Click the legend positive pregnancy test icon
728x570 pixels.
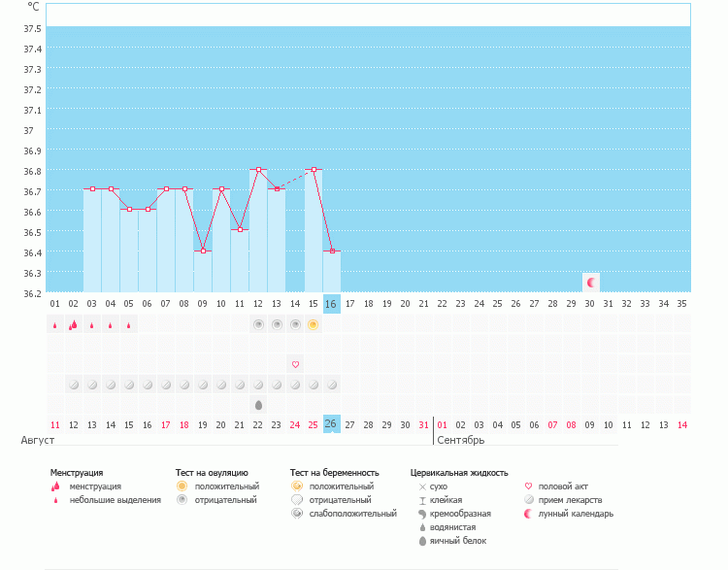(297, 486)
